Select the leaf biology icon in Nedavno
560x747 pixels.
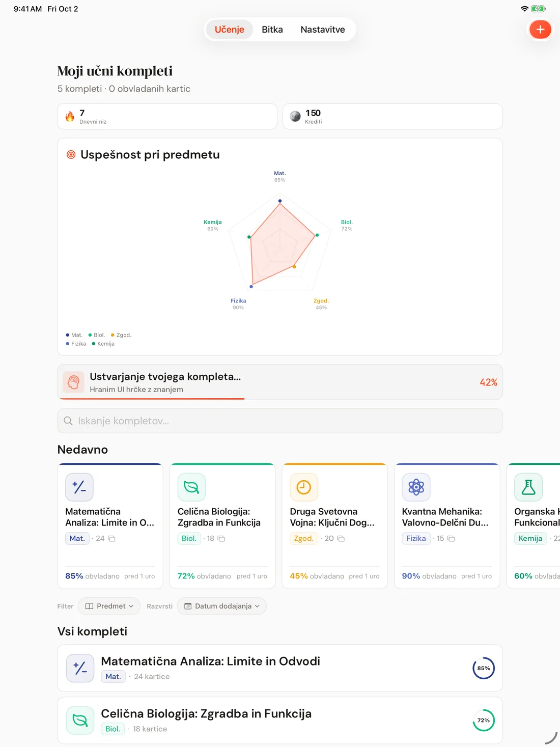pyautogui.click(x=191, y=487)
